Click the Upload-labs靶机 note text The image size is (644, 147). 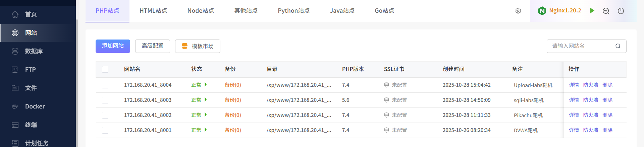(x=533, y=85)
